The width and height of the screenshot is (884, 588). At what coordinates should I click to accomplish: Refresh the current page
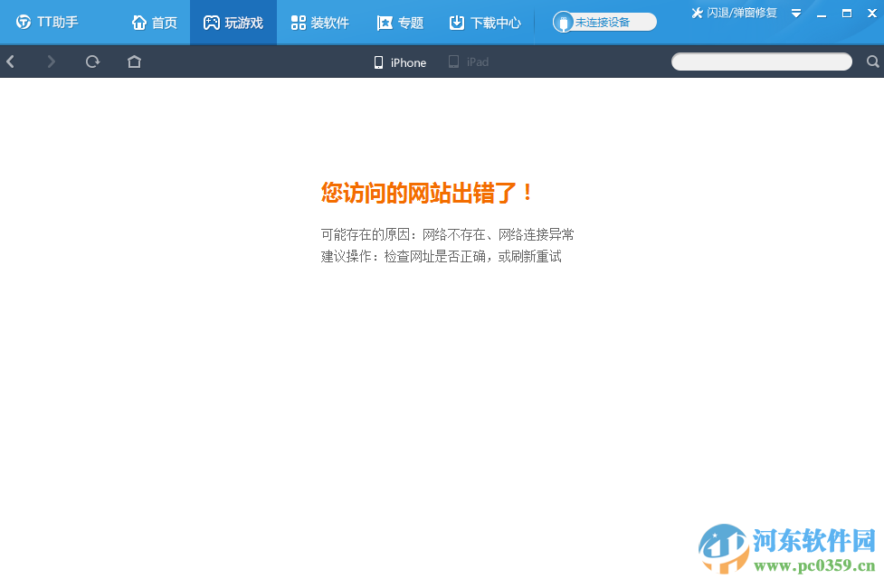point(92,62)
